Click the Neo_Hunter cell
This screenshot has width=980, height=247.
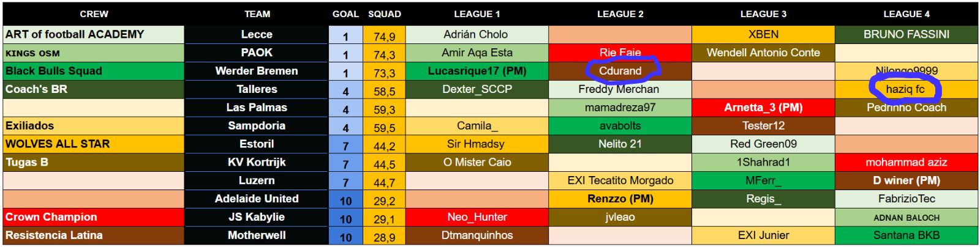point(477,217)
